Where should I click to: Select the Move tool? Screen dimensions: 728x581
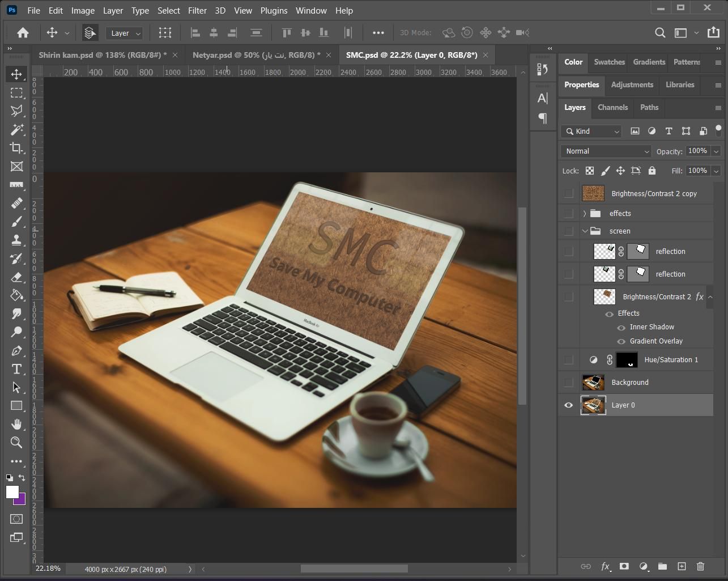(x=16, y=74)
